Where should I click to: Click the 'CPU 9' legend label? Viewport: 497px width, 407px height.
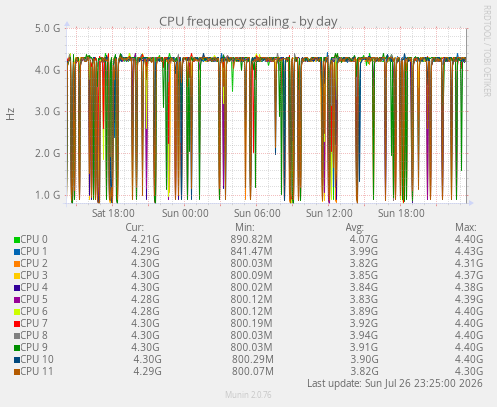pyautogui.click(x=34, y=347)
